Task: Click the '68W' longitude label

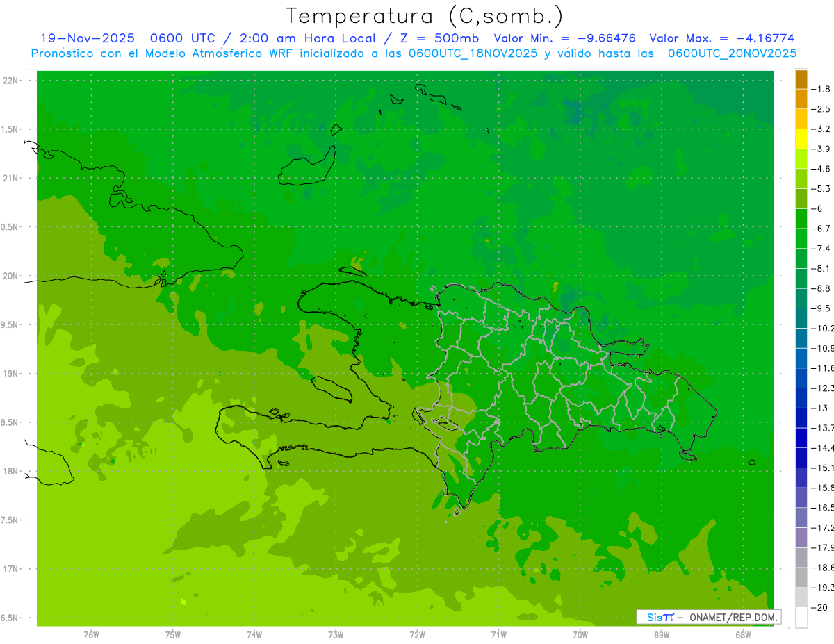Action: (743, 634)
